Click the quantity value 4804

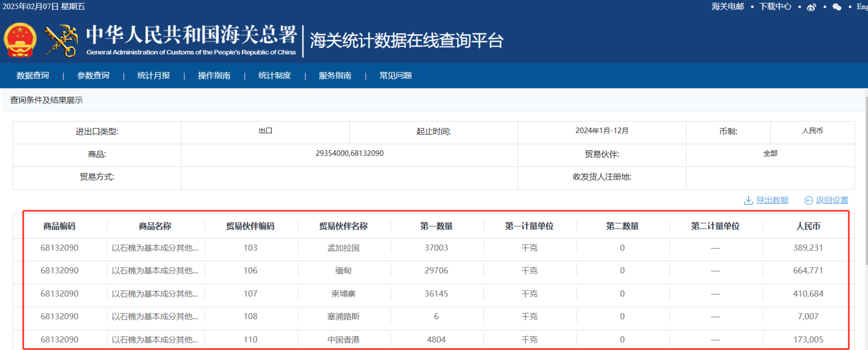pos(437,340)
